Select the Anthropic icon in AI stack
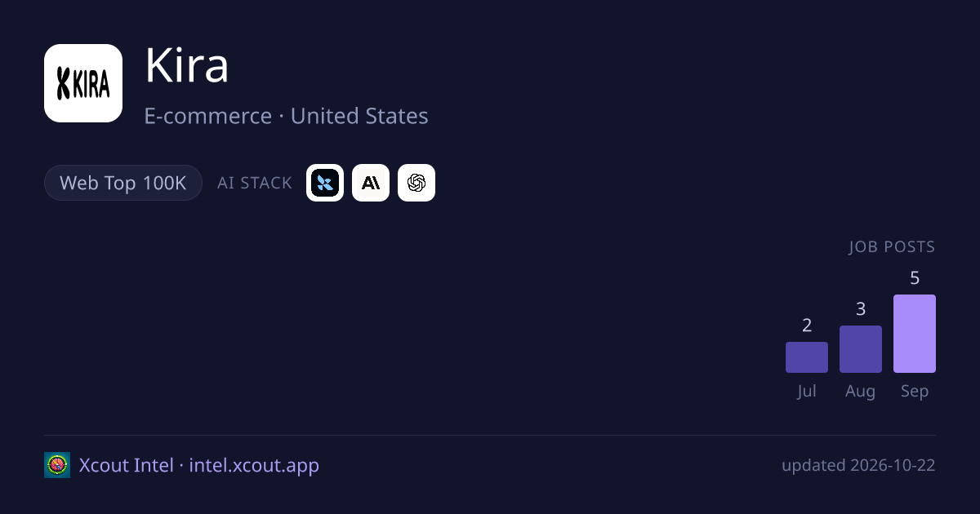Viewport: 980px width, 514px height. click(x=371, y=183)
